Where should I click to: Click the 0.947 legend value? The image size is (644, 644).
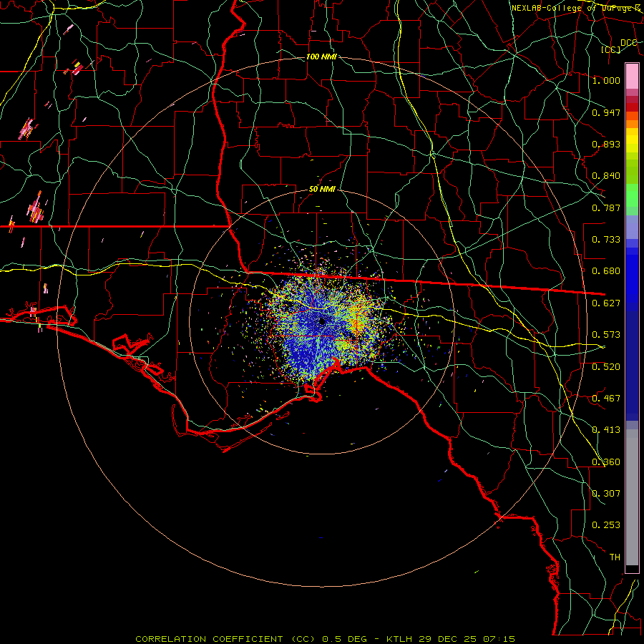click(x=606, y=112)
